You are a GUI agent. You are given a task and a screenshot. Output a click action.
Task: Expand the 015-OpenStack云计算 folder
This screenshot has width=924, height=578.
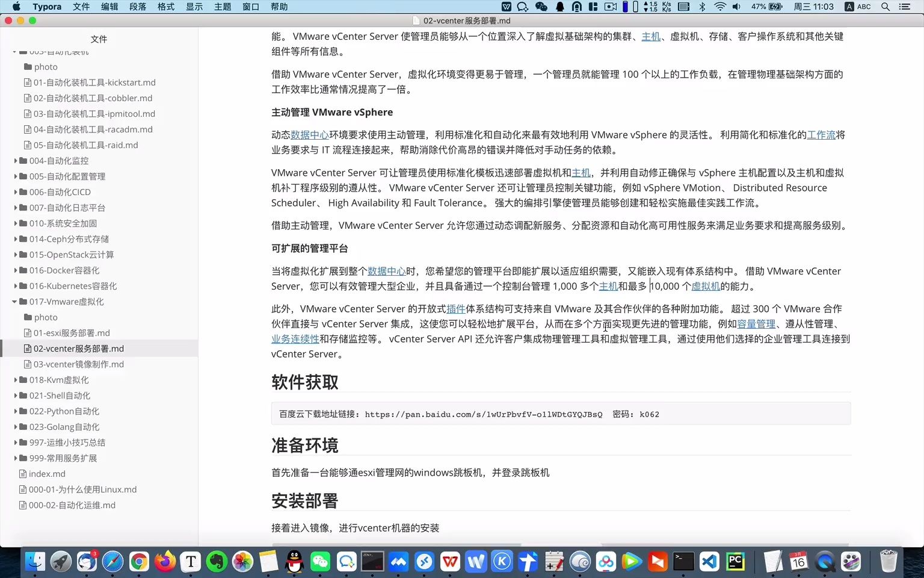(16, 255)
